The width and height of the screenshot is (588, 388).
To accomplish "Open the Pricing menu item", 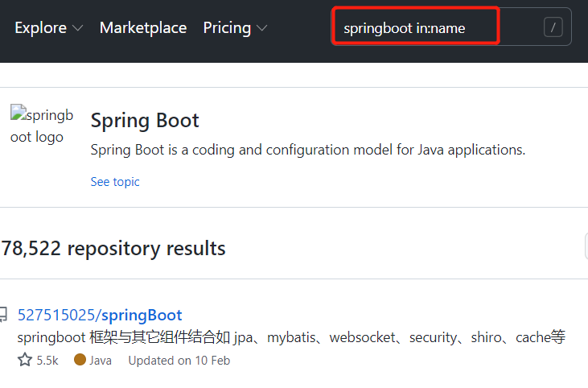I will pyautogui.click(x=227, y=28).
